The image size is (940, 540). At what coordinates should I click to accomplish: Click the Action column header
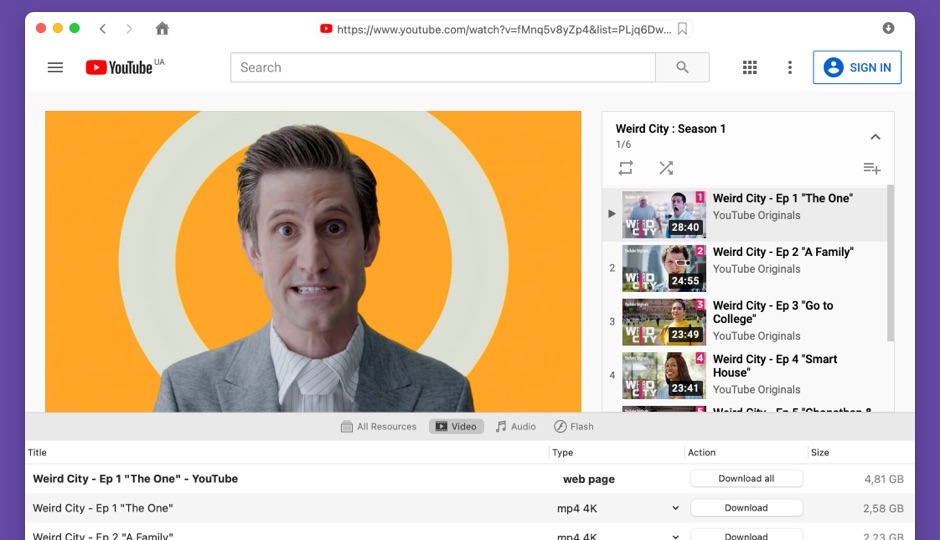pos(701,452)
